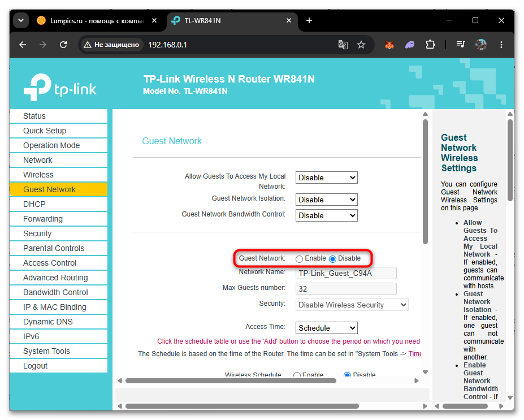Bookmark this page with the star icon

click(361, 45)
